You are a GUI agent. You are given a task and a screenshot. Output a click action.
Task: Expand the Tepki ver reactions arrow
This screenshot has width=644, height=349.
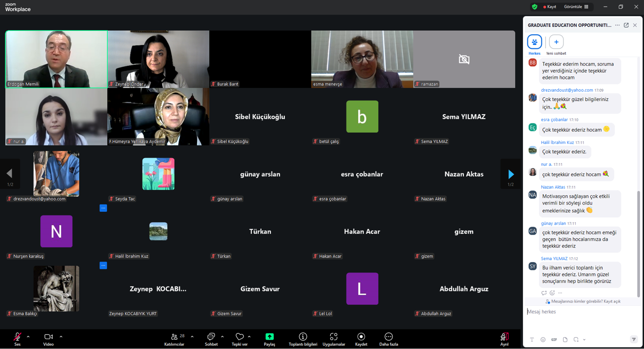coord(249,337)
